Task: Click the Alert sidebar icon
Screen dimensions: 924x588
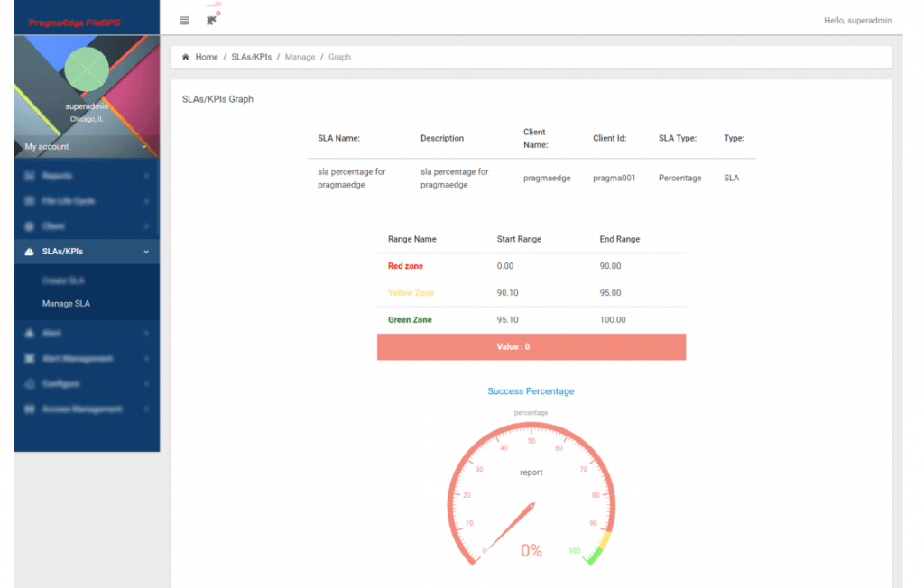Action: pos(29,334)
